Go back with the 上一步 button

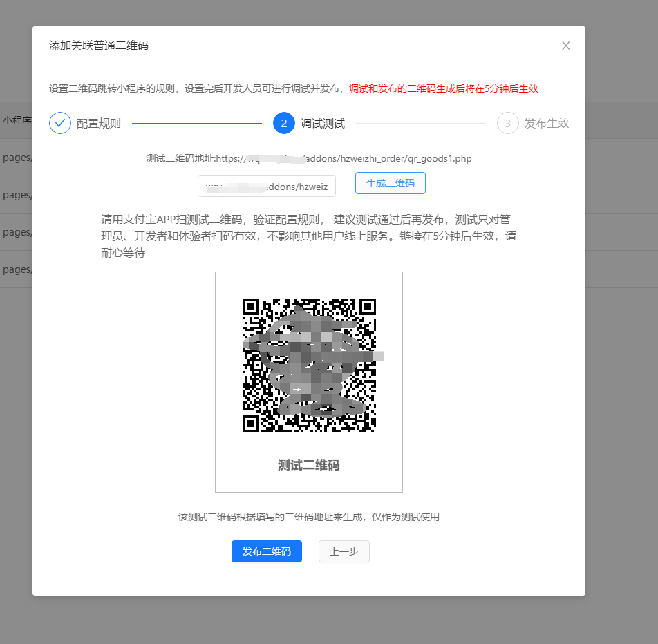344,551
